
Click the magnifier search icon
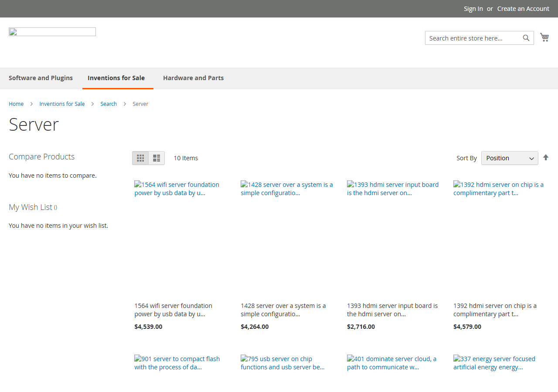[526, 38]
